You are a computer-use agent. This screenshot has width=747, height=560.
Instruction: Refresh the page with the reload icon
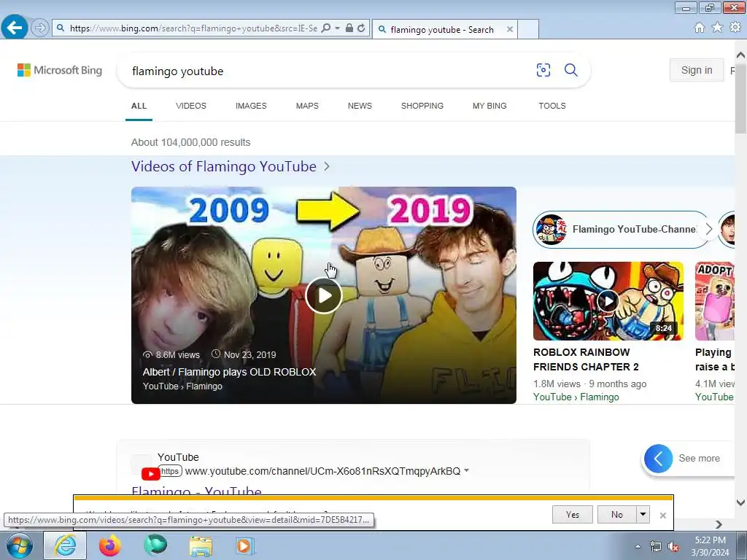[361, 28]
